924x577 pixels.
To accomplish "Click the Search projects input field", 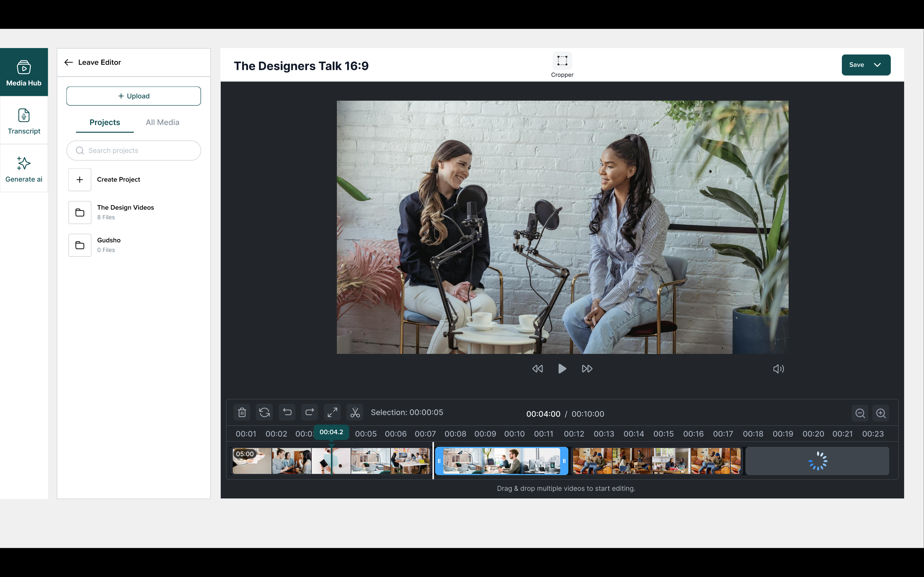I will [x=134, y=150].
